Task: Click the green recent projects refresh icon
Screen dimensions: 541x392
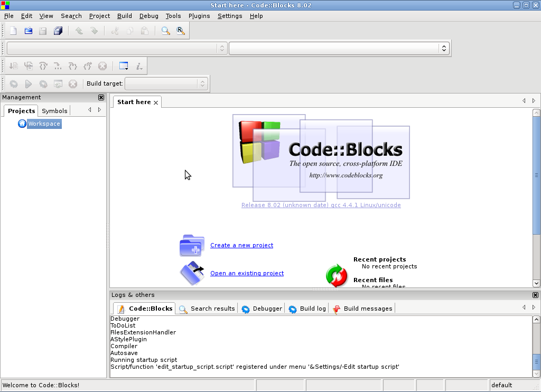Action: click(x=337, y=276)
